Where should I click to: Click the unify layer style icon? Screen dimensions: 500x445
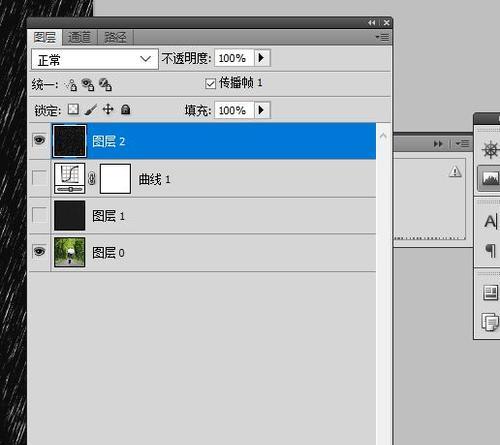tap(106, 85)
